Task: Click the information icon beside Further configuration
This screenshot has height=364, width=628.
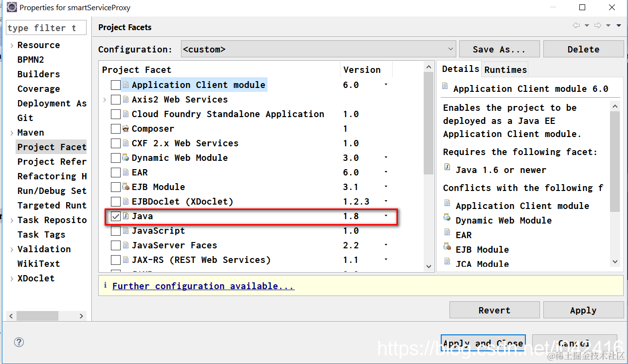Action: tap(106, 286)
